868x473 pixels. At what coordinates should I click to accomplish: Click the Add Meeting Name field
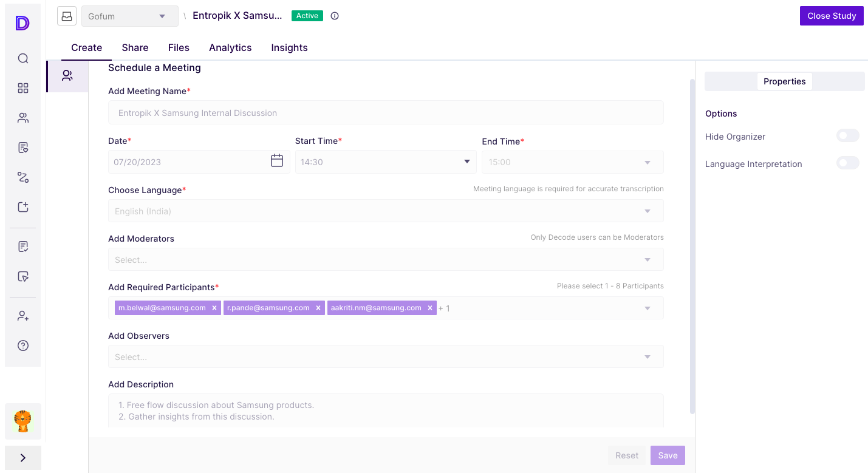pos(386,113)
